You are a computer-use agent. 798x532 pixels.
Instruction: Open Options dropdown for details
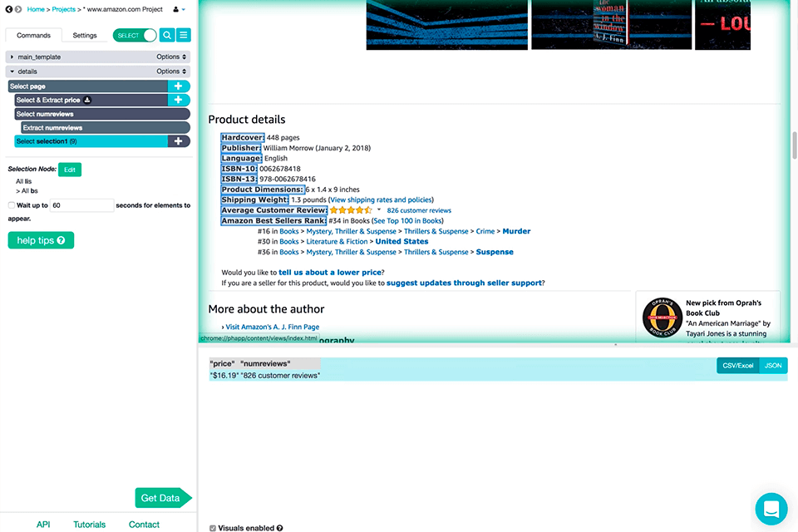[171, 71]
